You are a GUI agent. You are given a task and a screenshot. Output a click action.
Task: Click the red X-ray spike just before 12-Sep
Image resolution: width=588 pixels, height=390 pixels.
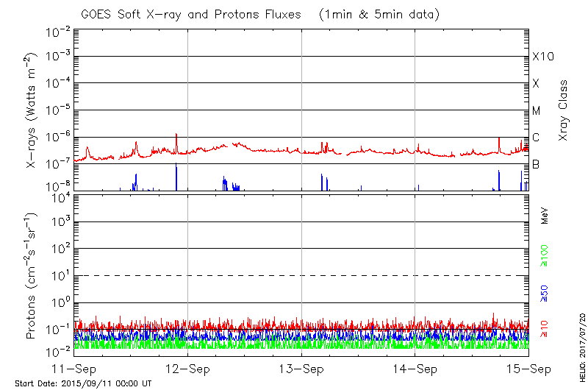(176, 138)
